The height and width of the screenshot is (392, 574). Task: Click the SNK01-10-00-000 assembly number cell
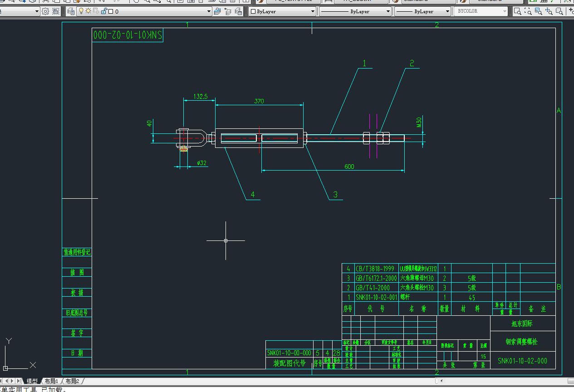pyautogui.click(x=289, y=353)
